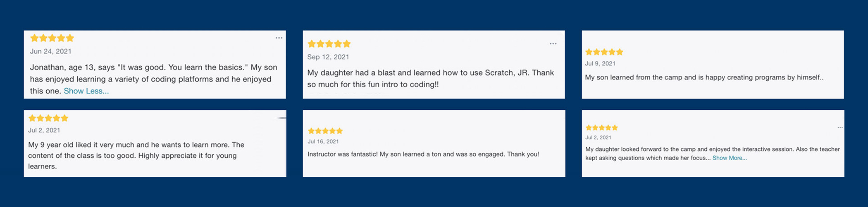The image size is (868, 207).
Task: Open the three-dot menu on daughter's camp review
Action: coord(840,128)
